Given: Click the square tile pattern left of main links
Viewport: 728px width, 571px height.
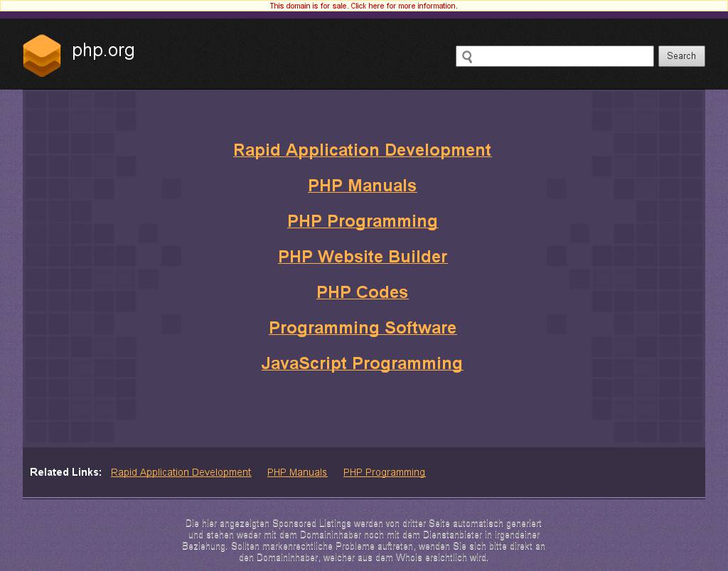Looking at the screenshot, I should 80,263.
